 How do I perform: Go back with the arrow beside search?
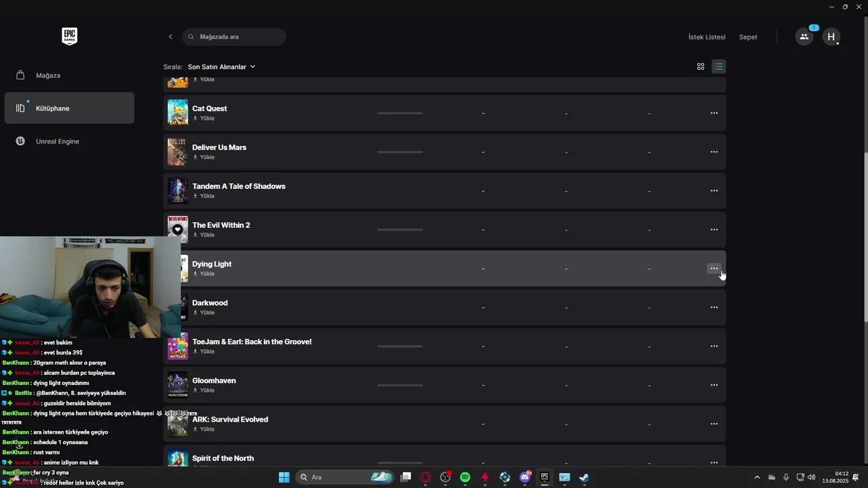[x=170, y=37]
